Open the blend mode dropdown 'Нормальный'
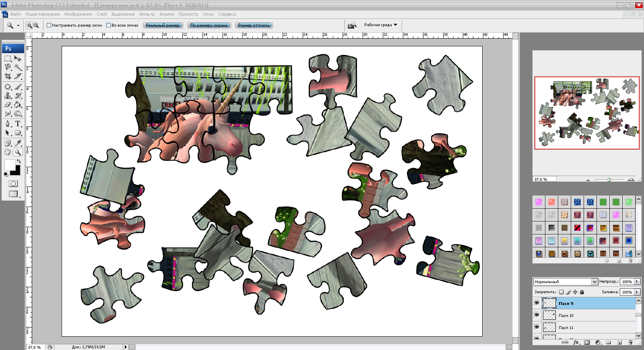This screenshot has width=644, height=350. 565,282
